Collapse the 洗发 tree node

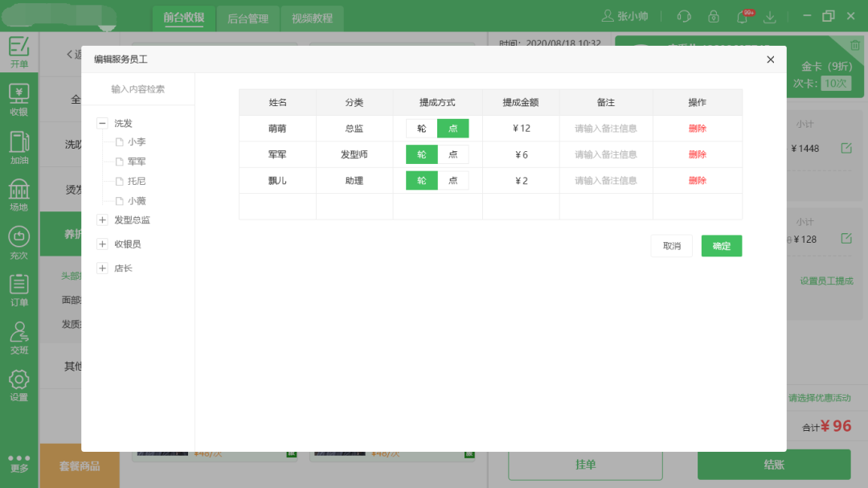102,123
